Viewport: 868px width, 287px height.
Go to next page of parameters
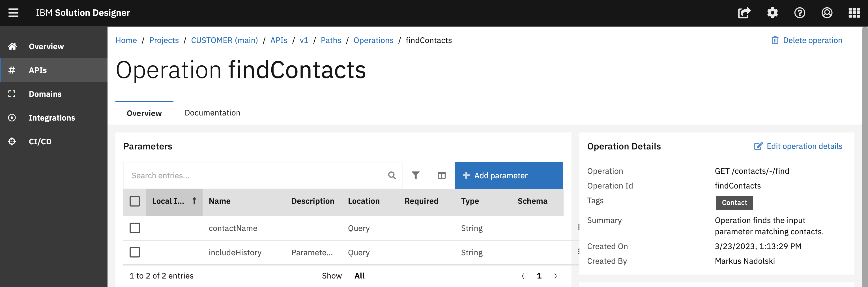pos(555,276)
